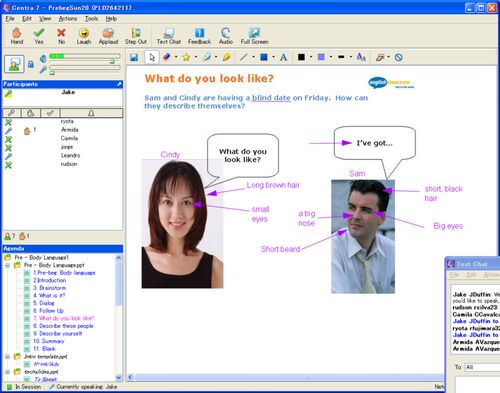Screen dimensions: 500x393
Task: Click the green Yes checkmark icon
Action: [x=39, y=36]
